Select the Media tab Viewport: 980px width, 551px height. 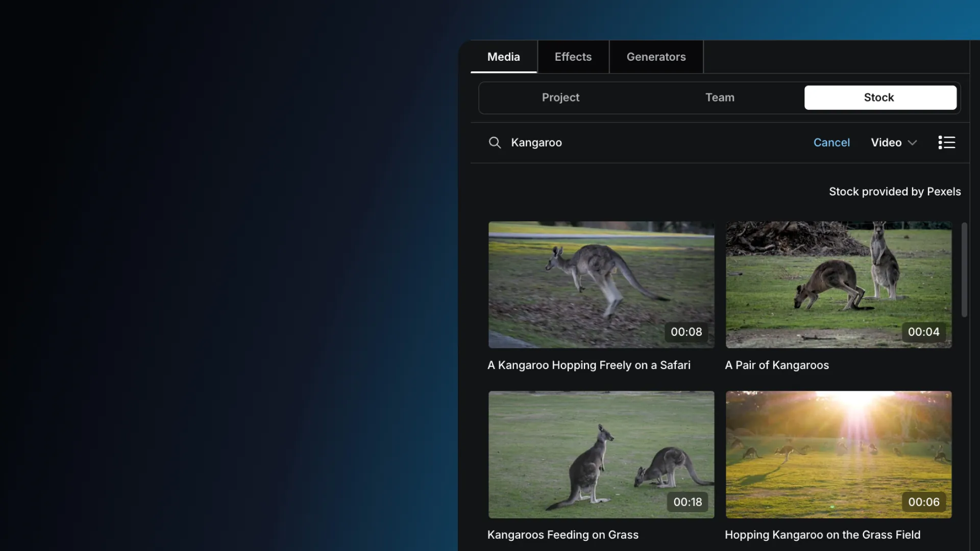coord(503,57)
